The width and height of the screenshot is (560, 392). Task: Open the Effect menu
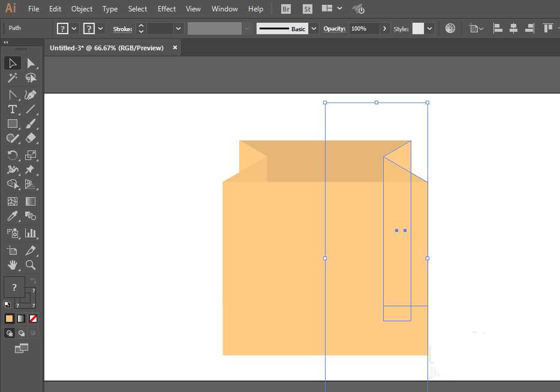click(167, 9)
